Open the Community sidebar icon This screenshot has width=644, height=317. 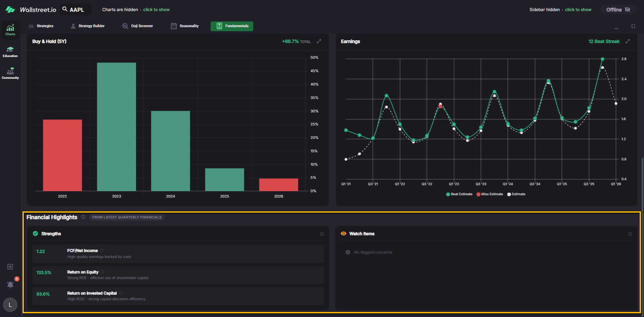click(10, 73)
